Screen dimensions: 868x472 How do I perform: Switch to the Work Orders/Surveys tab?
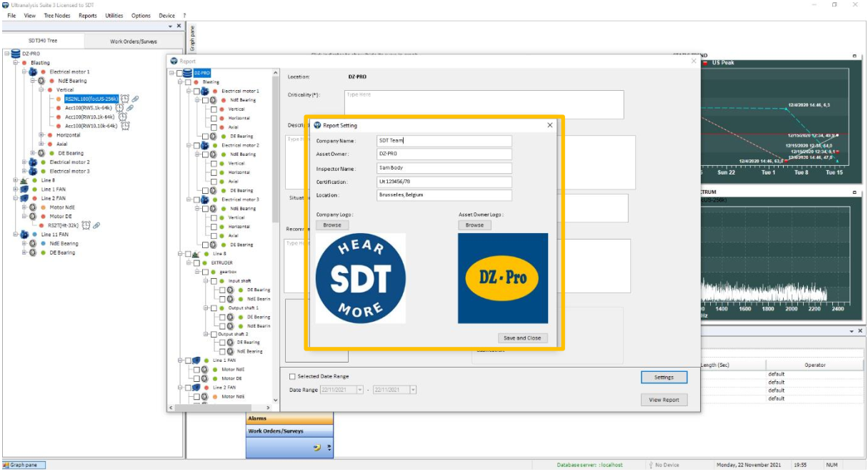point(133,41)
